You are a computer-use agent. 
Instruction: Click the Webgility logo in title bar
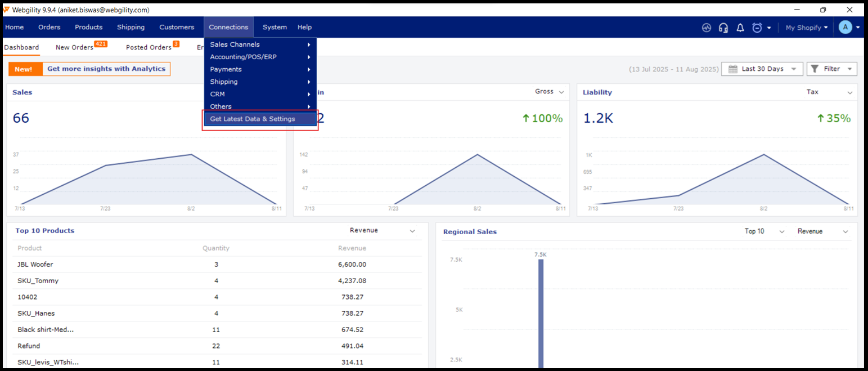pos(6,10)
